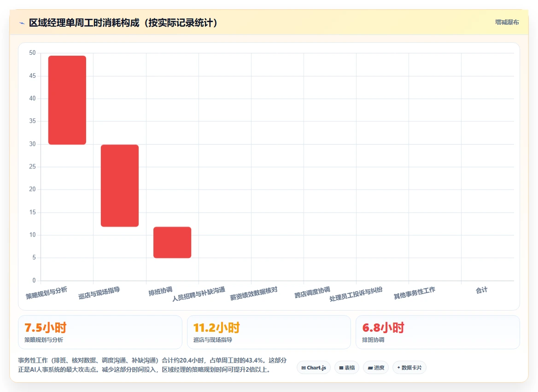Image resolution: width=538 pixels, height=392 pixels.
Task: Click the 其他事务性工作 axis label
Action: [x=414, y=293]
